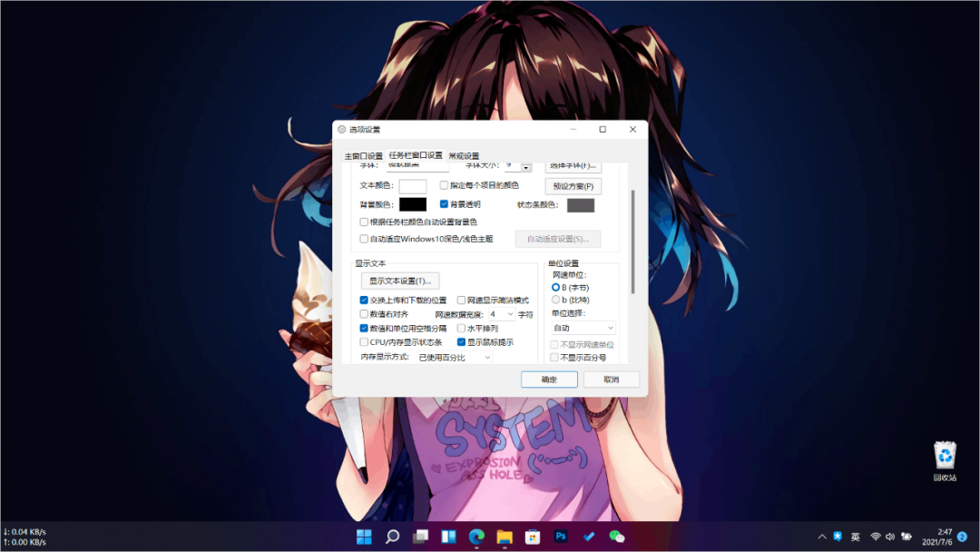Click the gear icon in the 选项设置 title bar

coord(342,130)
